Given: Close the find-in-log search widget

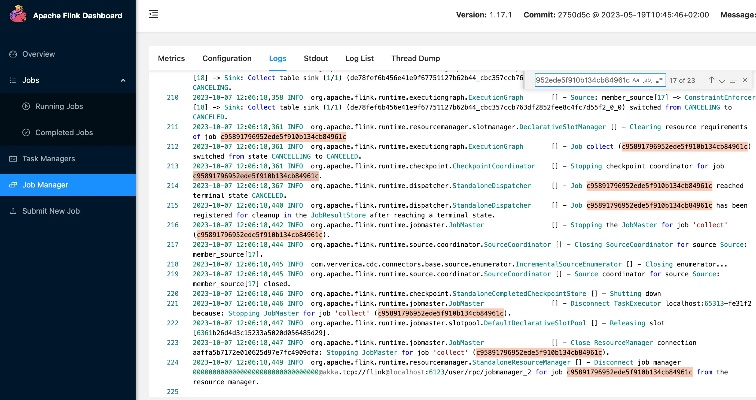Looking at the screenshot, I should click(746, 78).
